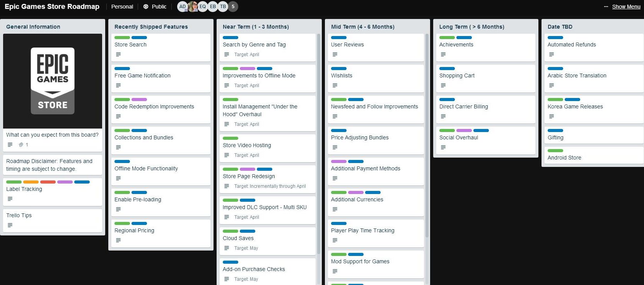644x285 pixels.
Task: Click description icon on Social Overhaul card
Action: click(x=443, y=148)
